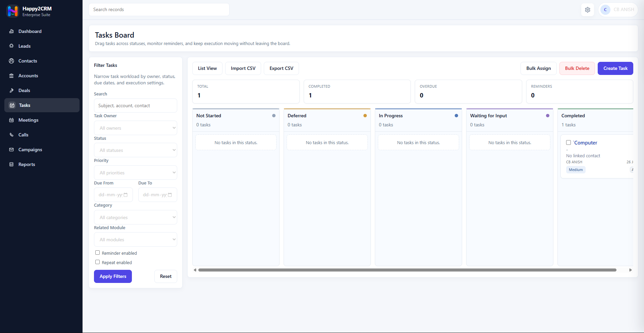Enable the Reminder enabled checkbox
Image resolution: width=644 pixels, height=333 pixels.
click(98, 253)
